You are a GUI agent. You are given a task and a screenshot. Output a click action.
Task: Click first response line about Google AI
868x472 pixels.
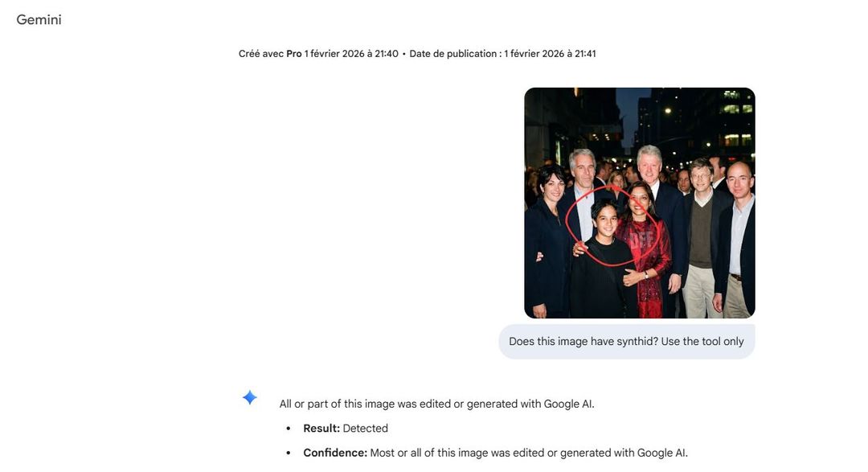pyautogui.click(x=436, y=404)
